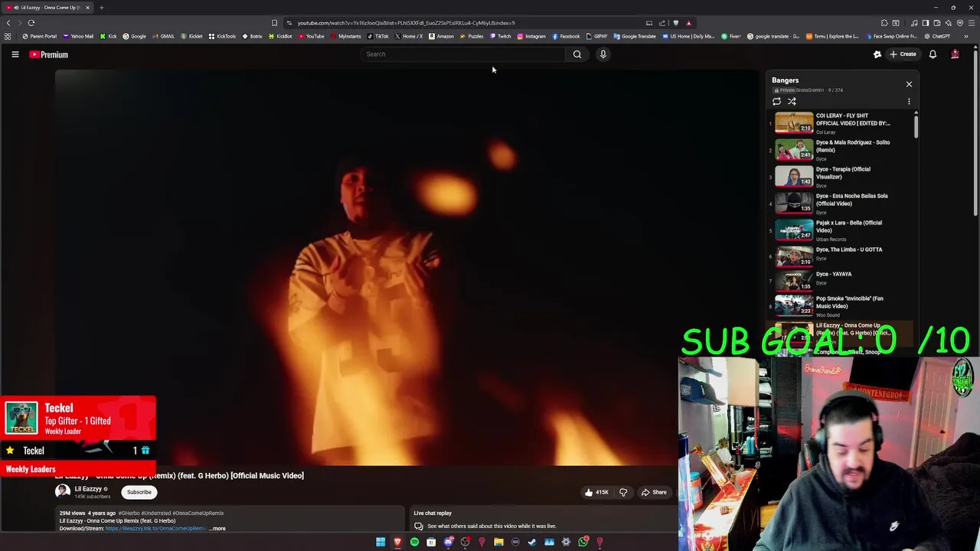
Task: Select Dyce - YAYAYA in playlist
Action: tap(841, 279)
